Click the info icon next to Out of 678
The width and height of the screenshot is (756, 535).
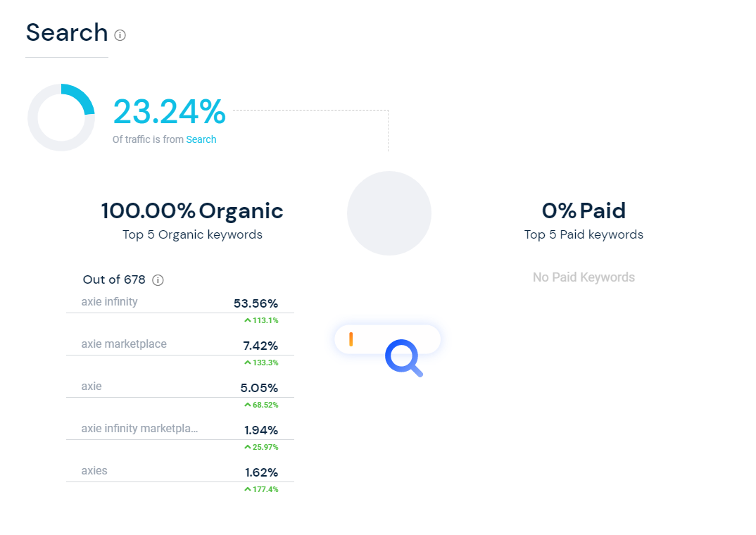point(158,280)
